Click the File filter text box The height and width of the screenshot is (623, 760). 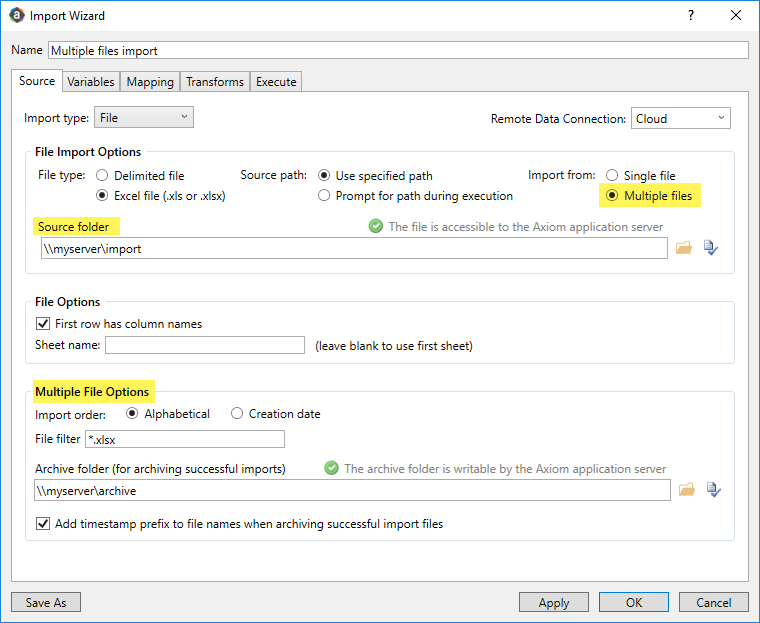[186, 439]
